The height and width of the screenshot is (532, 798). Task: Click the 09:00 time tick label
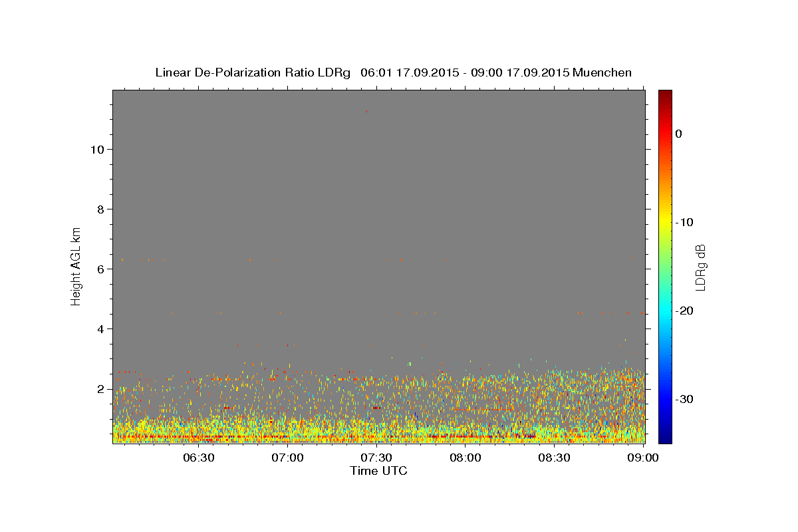point(642,458)
